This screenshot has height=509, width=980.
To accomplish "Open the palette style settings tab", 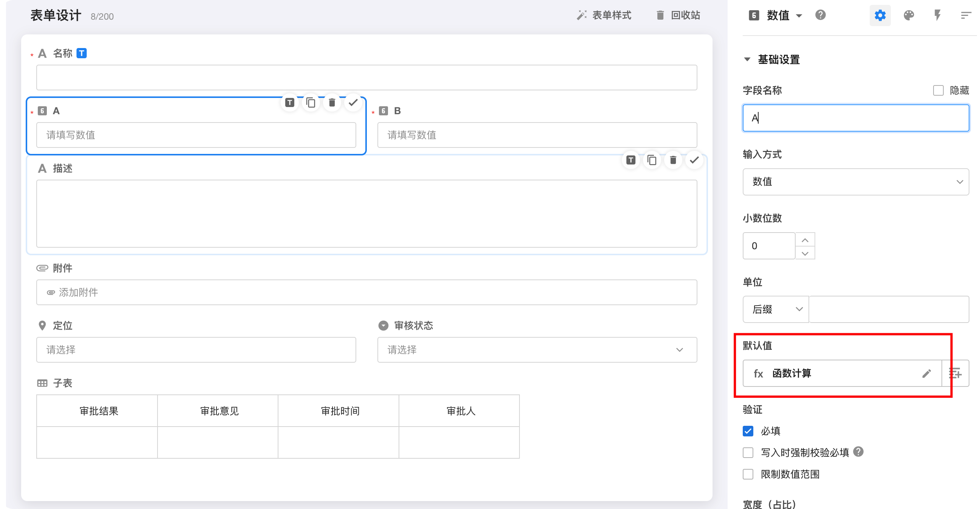I will [909, 16].
